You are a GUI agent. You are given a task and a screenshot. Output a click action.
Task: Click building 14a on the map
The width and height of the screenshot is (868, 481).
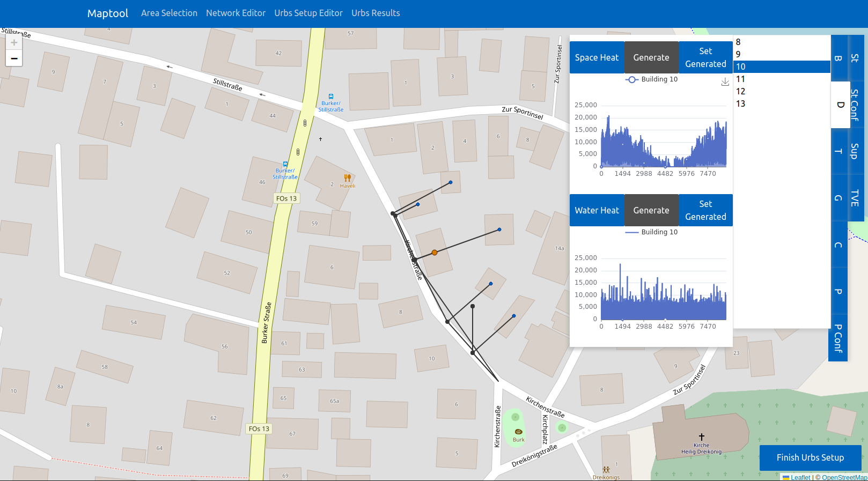point(560,248)
